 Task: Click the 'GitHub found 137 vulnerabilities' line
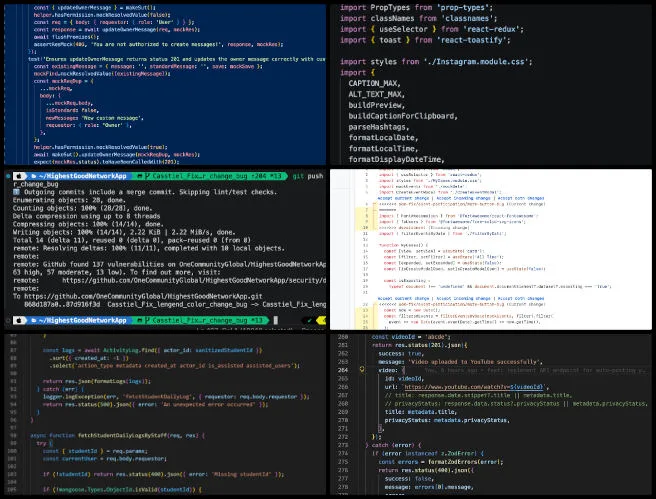(169, 264)
